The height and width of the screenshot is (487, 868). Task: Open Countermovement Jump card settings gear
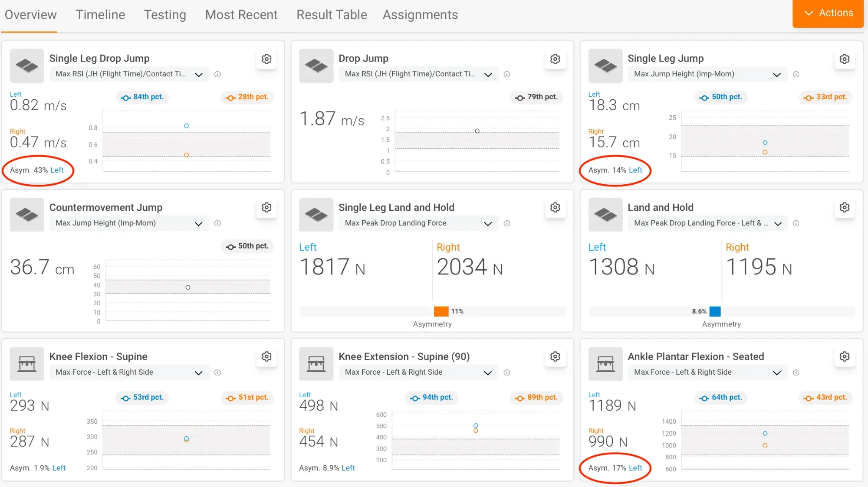[x=266, y=208]
